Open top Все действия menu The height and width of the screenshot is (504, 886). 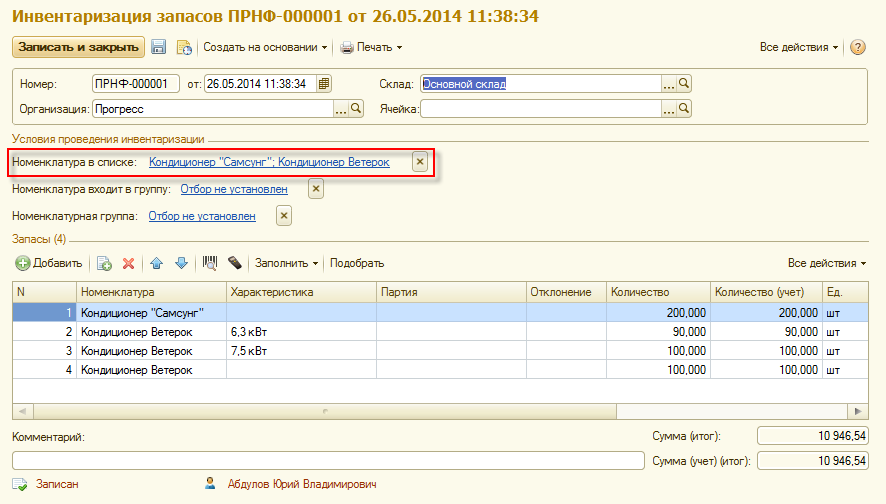pyautogui.click(x=799, y=47)
